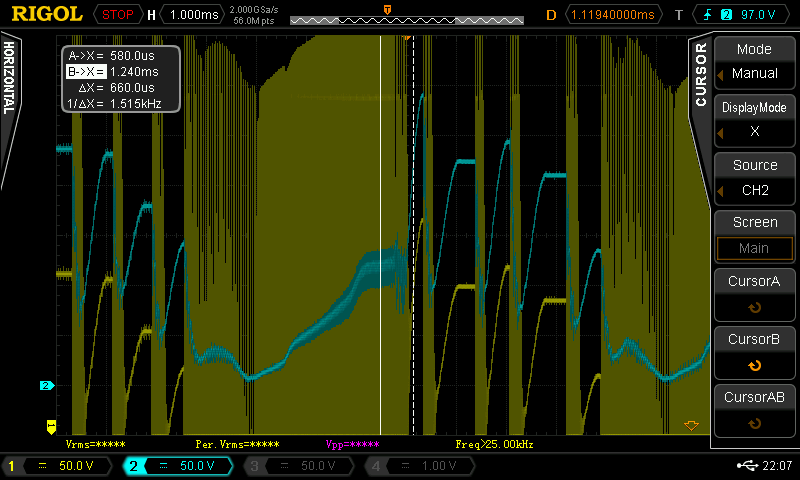Screen dimensions: 800x480
Task: Select the CursorB softkey
Action: click(x=754, y=352)
